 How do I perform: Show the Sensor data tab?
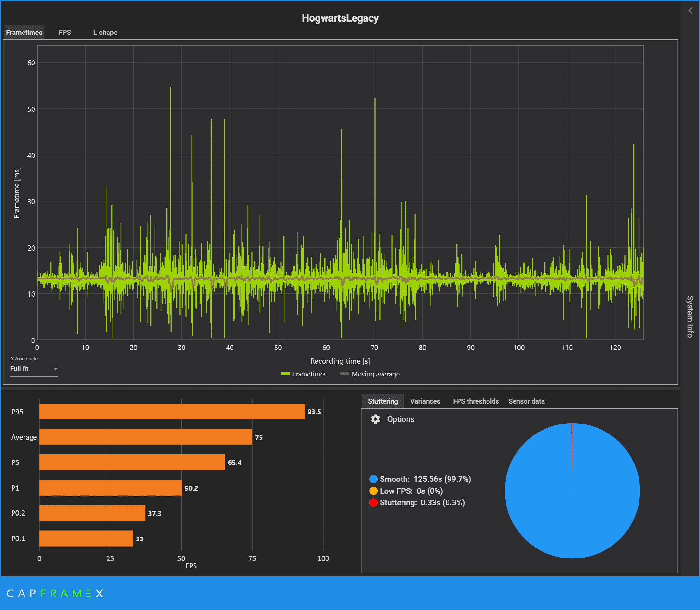526,401
